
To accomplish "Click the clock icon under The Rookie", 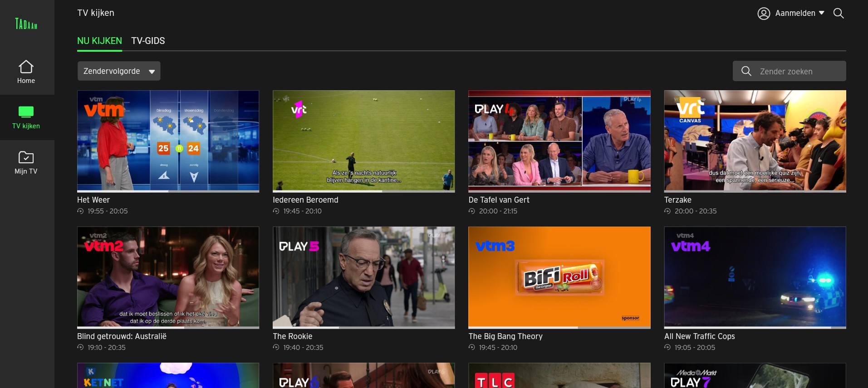I will [276, 348].
